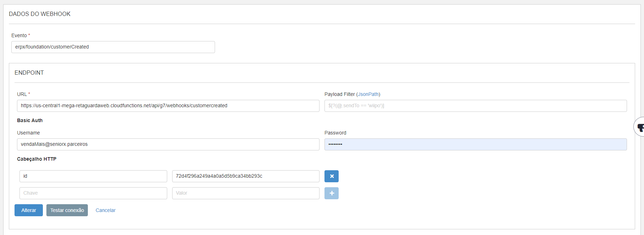Edit the header key field containing 'id'

pos(93,176)
